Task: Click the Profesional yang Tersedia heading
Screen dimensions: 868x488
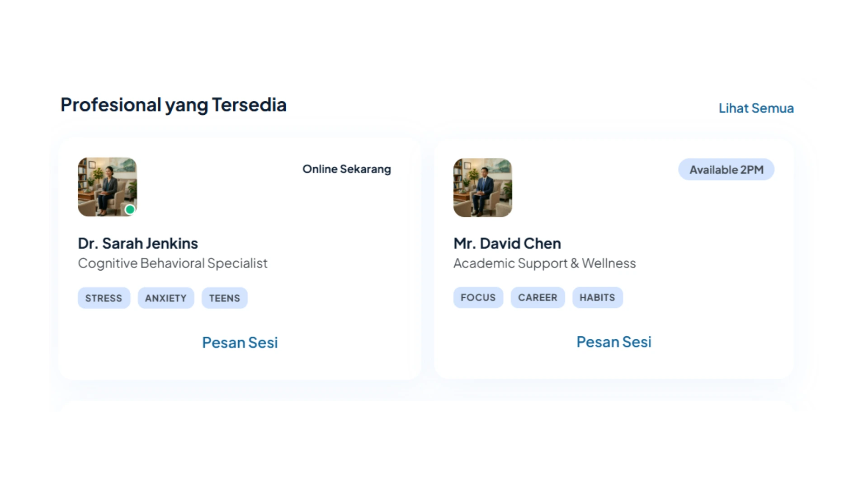Action: point(174,105)
